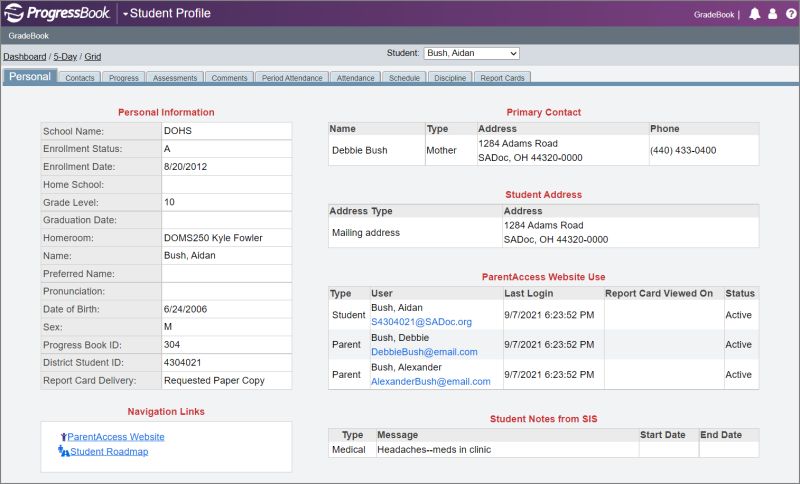Viewport: 800px width, 484px height.
Task: Switch to the Progress tab
Action: (x=124, y=78)
